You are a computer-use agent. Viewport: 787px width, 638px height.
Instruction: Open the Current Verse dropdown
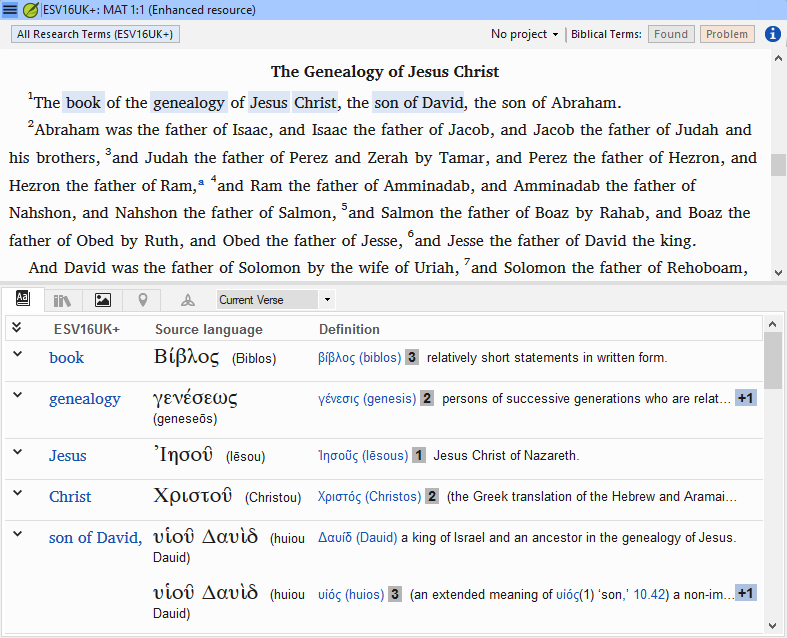click(x=276, y=300)
